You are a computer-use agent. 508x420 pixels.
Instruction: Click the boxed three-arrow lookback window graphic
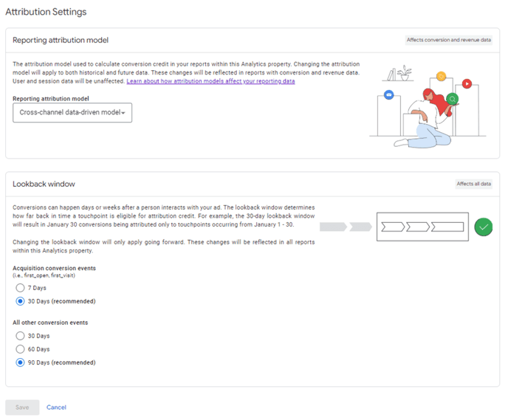(x=422, y=227)
